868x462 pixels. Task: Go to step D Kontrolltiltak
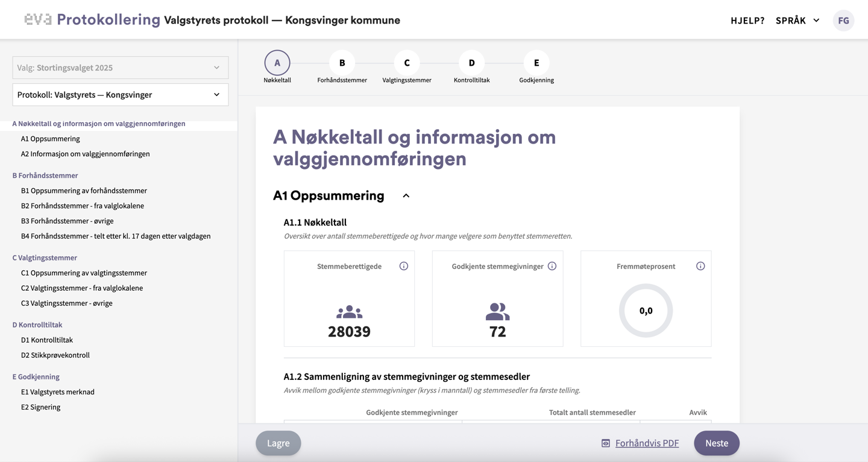[471, 63]
